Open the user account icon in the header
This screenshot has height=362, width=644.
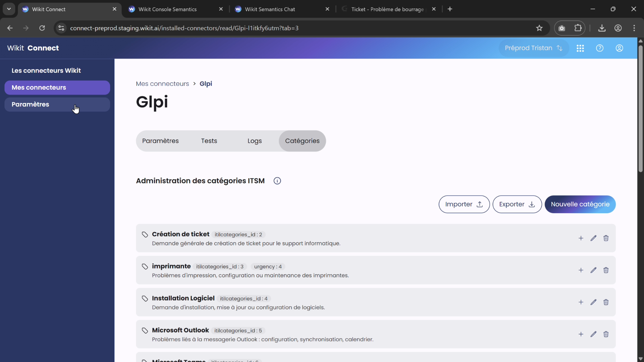point(620,48)
